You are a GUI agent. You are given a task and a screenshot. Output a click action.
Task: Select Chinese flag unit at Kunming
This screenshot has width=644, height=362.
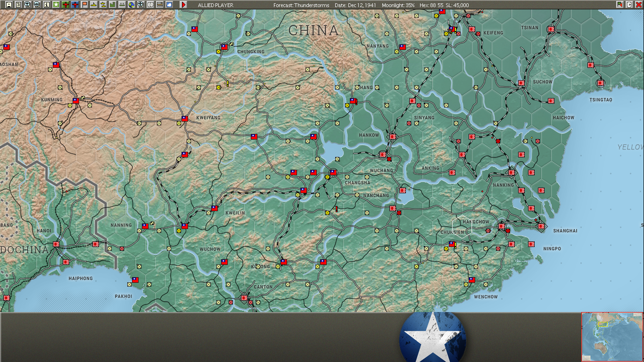coord(76,100)
